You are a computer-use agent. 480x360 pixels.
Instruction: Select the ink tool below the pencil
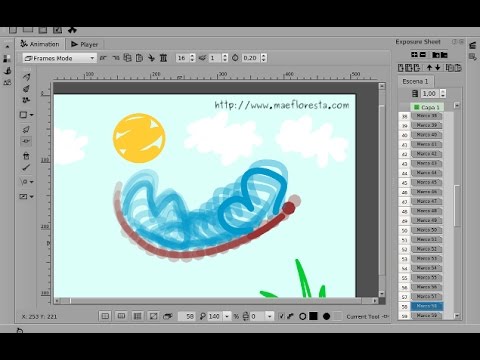point(26,88)
